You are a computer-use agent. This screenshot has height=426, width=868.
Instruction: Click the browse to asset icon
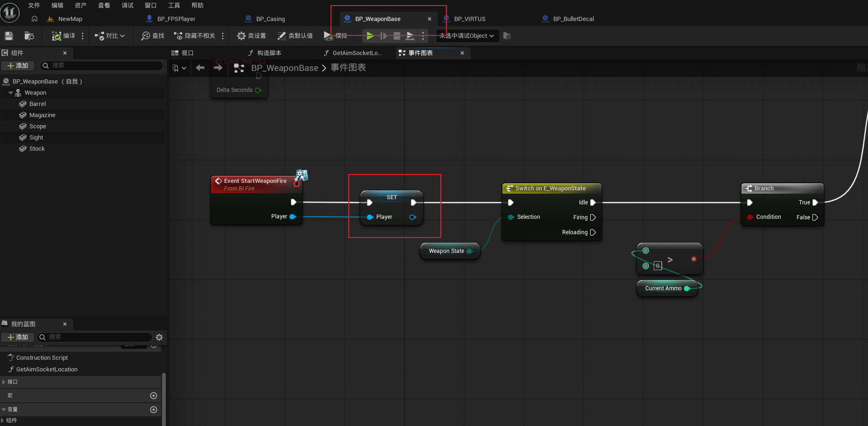pyautogui.click(x=29, y=36)
